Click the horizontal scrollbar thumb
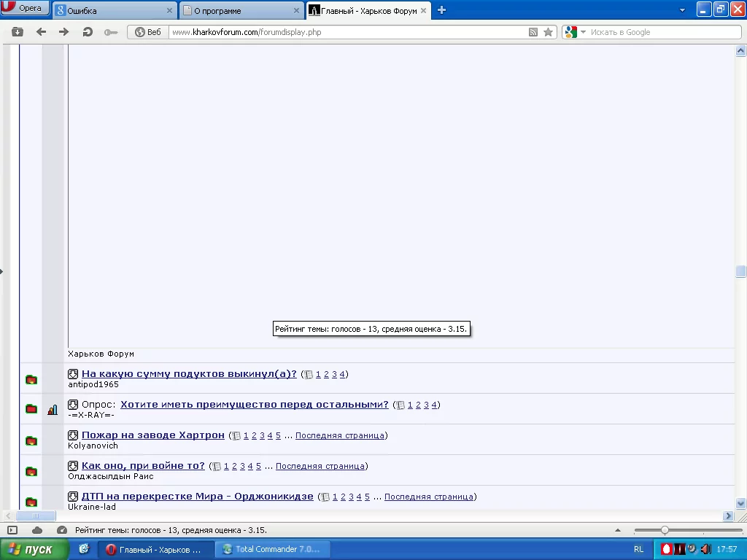 click(36, 516)
